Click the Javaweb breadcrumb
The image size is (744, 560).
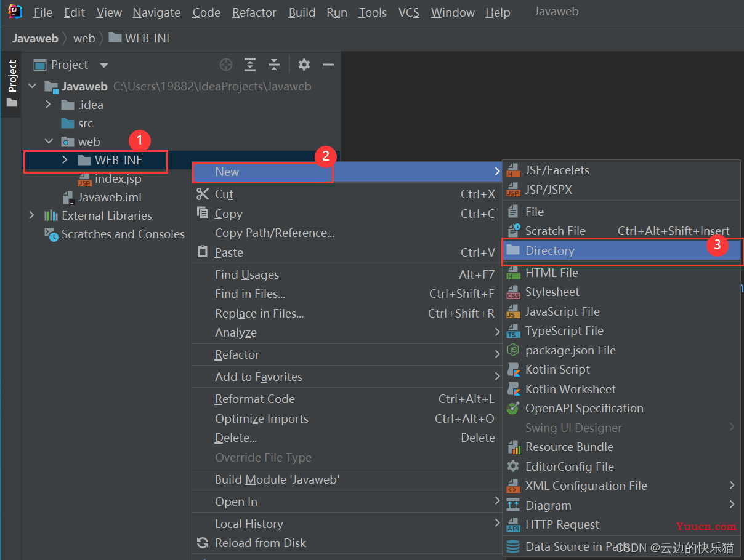click(35, 38)
